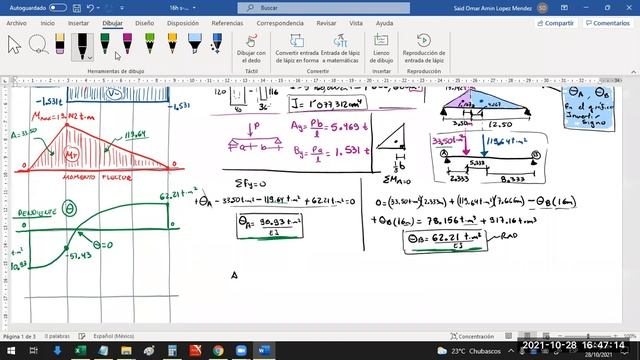Select the blue sparkle pen
This screenshot has height=360, width=640.
[x=217, y=44]
